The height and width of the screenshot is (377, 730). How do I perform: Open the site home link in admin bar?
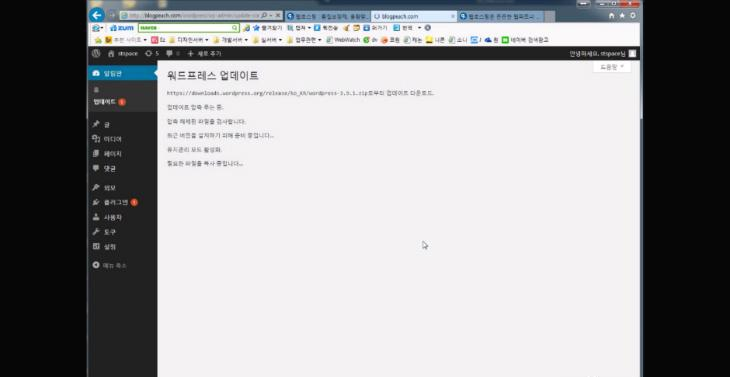(x=122, y=54)
